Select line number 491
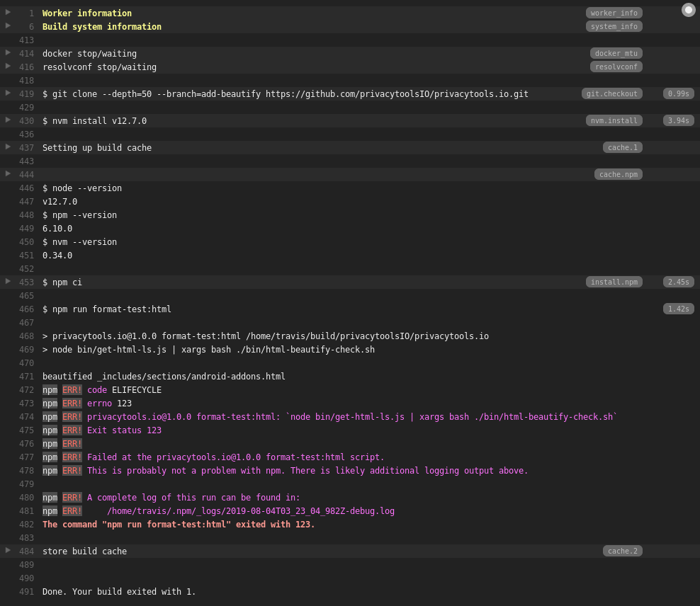 [26, 592]
